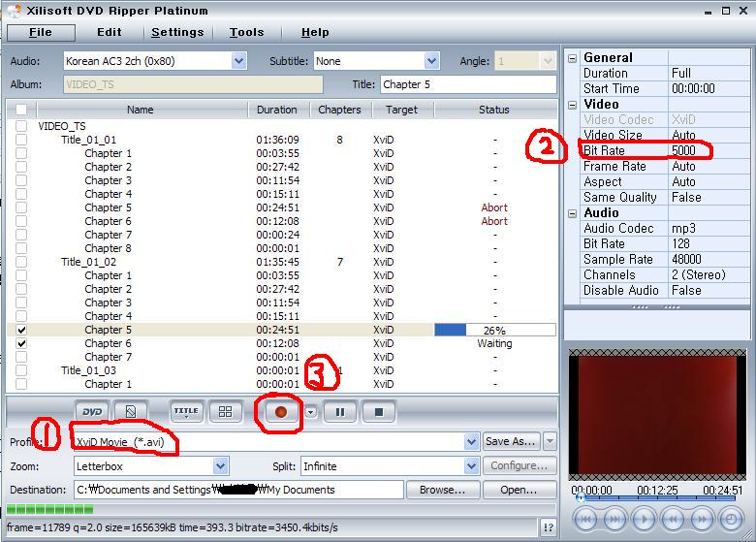The width and height of the screenshot is (756, 542).
Task: Open the Subtitle dropdown
Action: pyautogui.click(x=431, y=61)
